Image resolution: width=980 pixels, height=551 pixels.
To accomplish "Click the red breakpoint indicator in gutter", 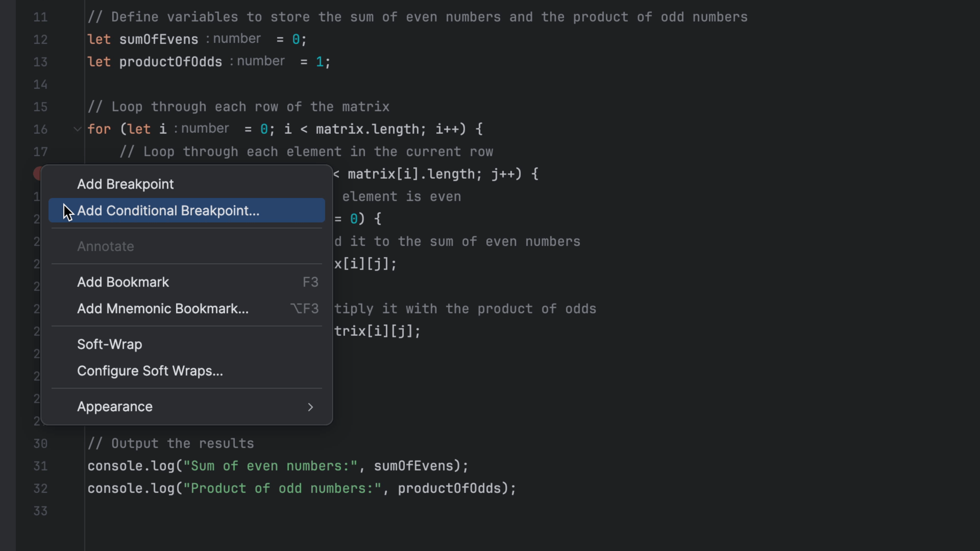I will pos(37,173).
